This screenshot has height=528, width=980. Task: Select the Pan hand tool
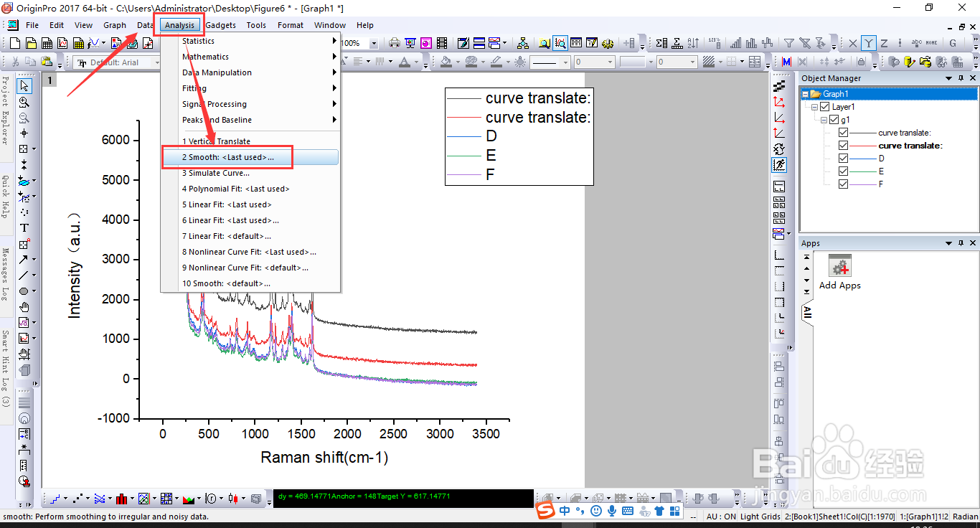[24, 307]
